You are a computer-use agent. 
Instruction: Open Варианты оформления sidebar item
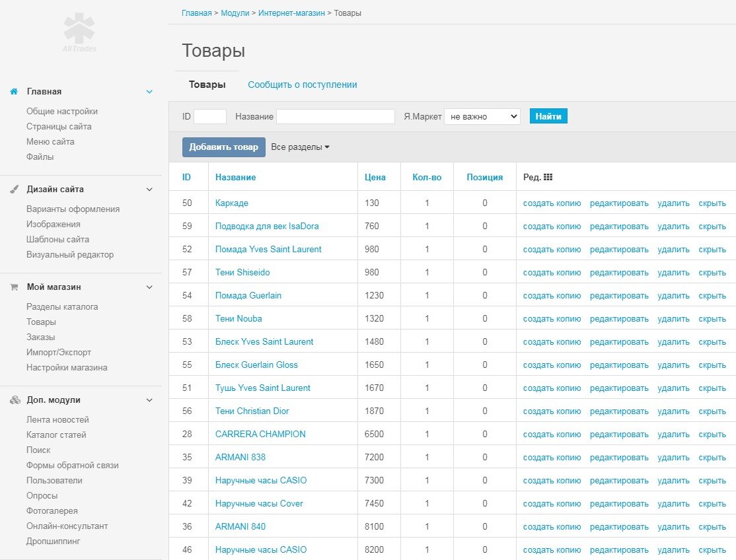(x=73, y=209)
